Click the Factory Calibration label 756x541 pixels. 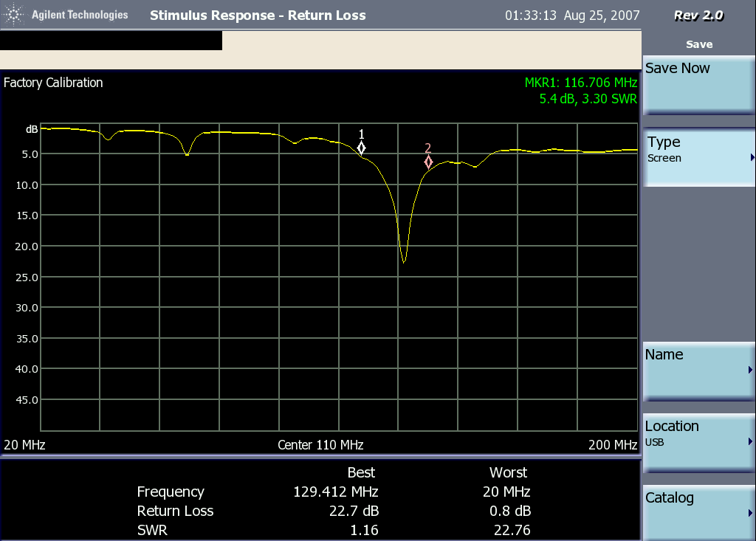click(53, 83)
